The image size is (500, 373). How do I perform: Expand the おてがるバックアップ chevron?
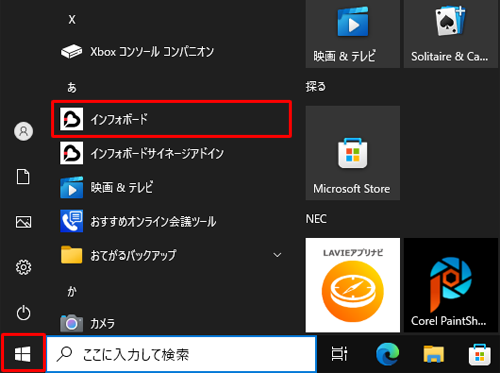(277, 255)
